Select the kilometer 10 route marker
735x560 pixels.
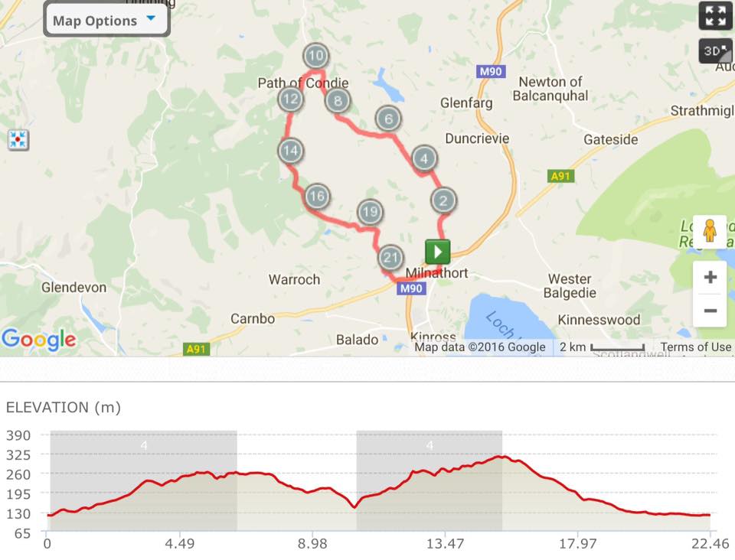tap(315, 56)
